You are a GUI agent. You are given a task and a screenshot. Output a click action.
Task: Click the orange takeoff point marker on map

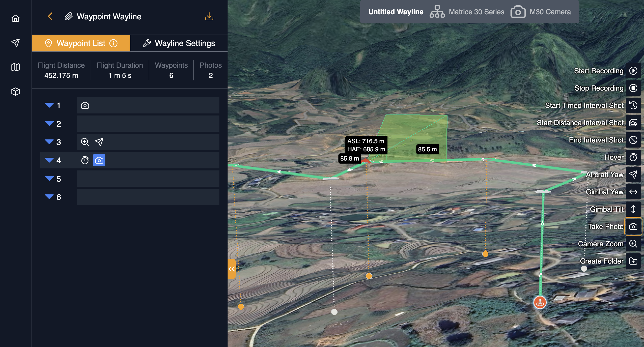(540, 302)
